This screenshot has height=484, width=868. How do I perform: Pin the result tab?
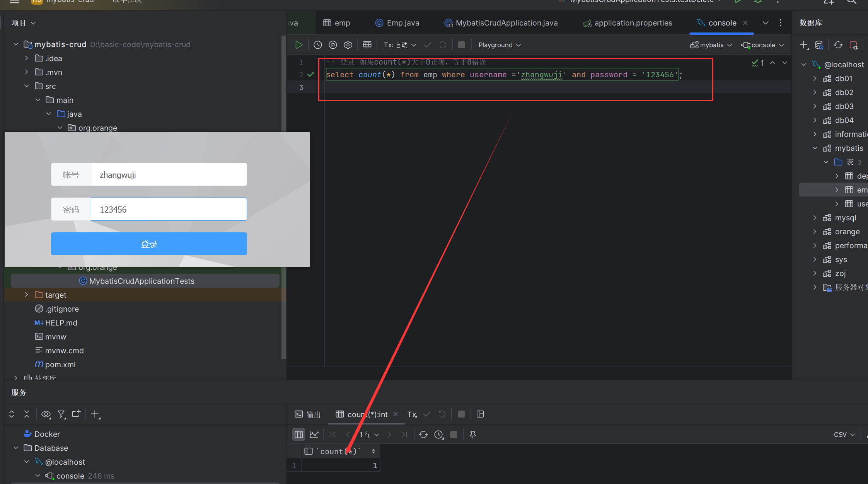472,435
